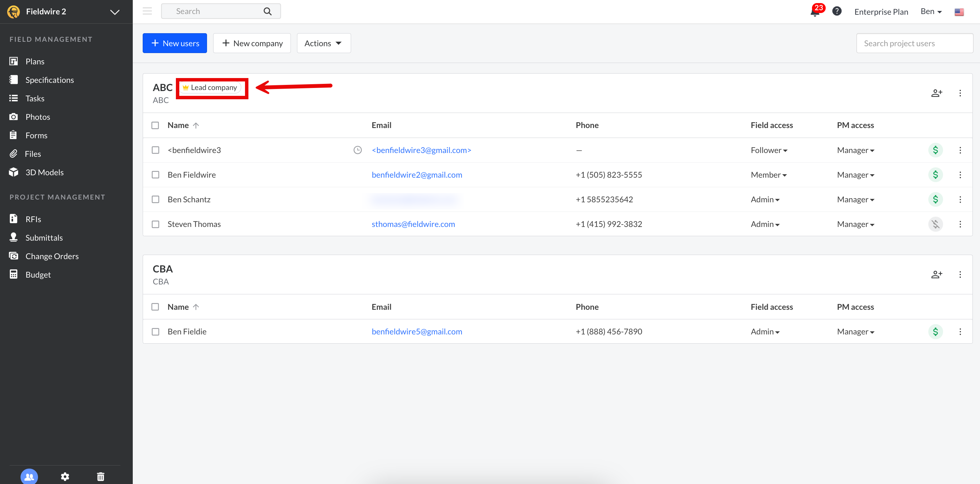Click the Search project users field
The width and height of the screenshot is (980, 484).
[x=914, y=43]
